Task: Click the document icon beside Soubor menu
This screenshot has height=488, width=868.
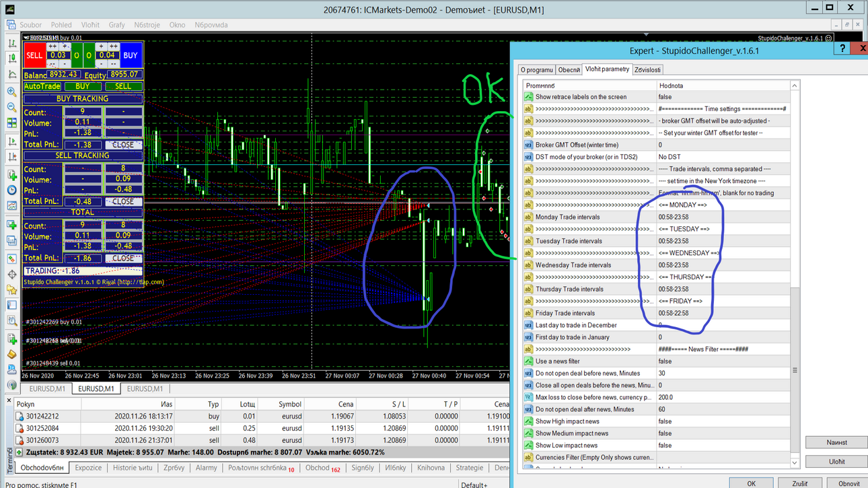Action: [11, 25]
